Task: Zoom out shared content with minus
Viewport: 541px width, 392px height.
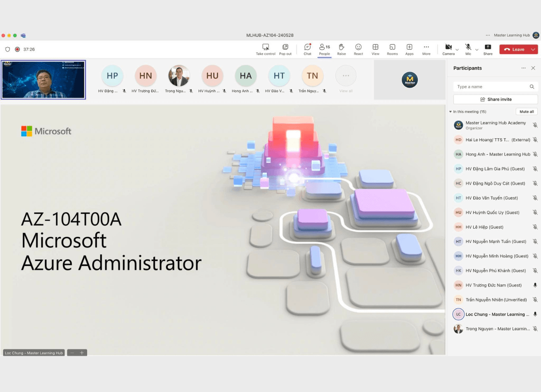Action: tap(72, 353)
